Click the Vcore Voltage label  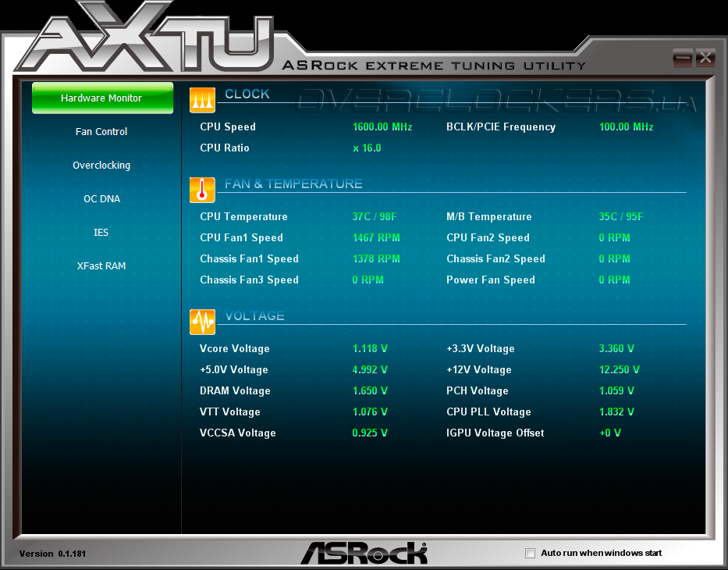click(234, 348)
